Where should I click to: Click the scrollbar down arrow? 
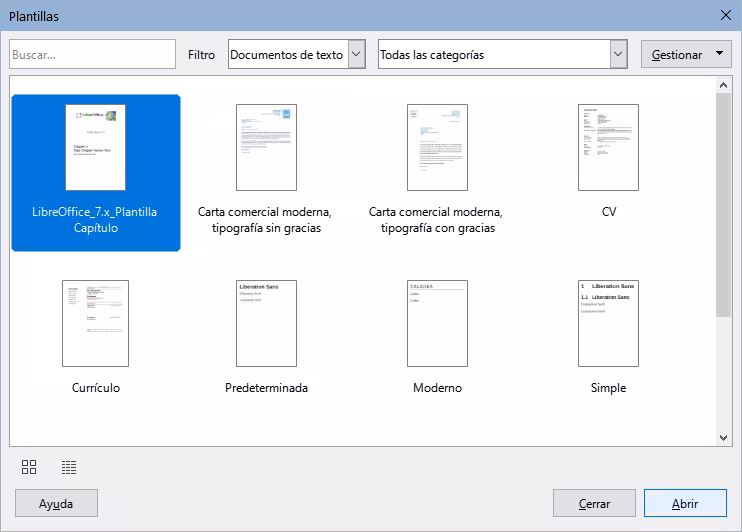click(x=723, y=438)
